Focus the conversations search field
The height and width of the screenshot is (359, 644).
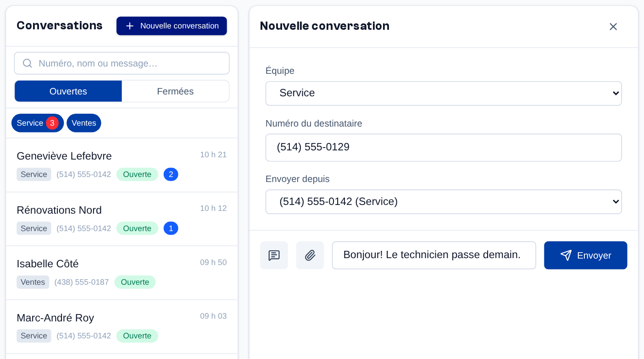[122, 63]
